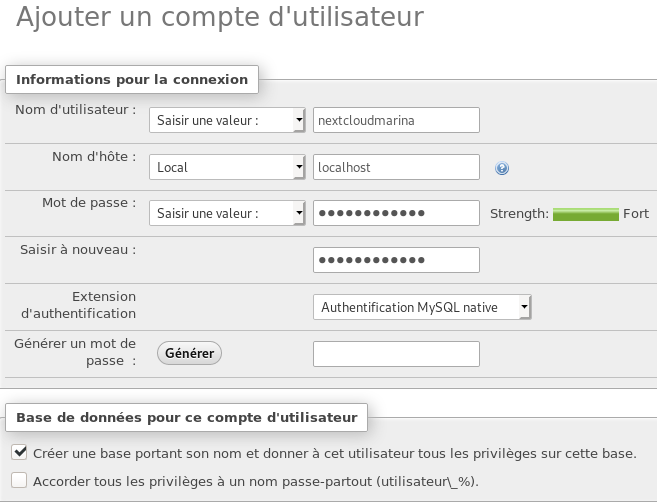Click the username field containing nextcloudmarina

(x=396, y=121)
